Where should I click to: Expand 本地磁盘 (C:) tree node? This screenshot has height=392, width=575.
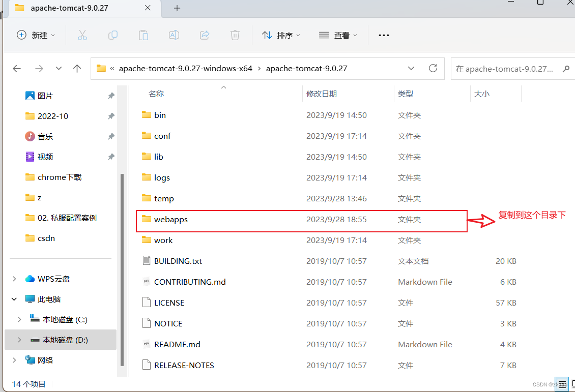(x=19, y=319)
